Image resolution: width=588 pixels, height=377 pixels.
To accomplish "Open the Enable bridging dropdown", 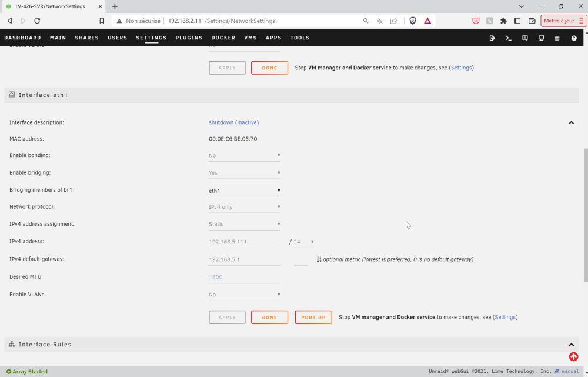I will (x=245, y=172).
